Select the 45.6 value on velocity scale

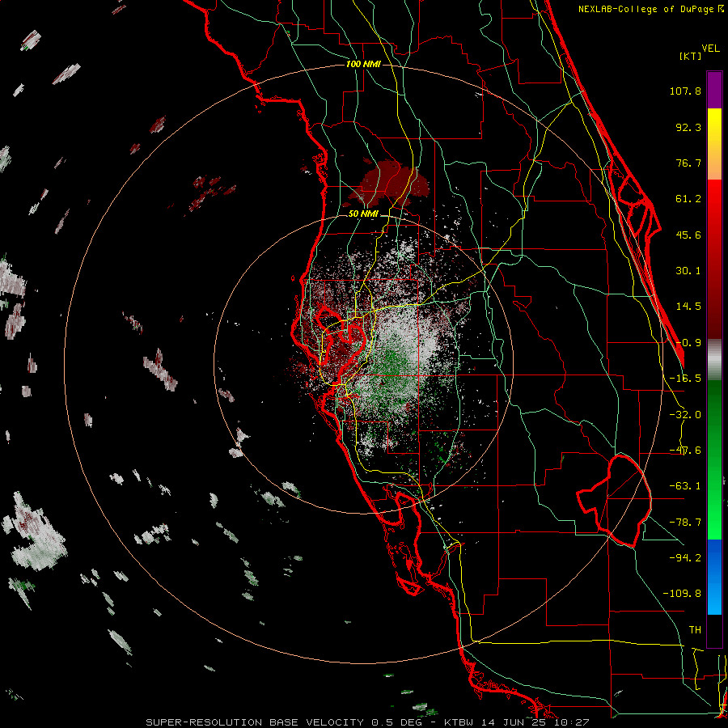point(688,235)
